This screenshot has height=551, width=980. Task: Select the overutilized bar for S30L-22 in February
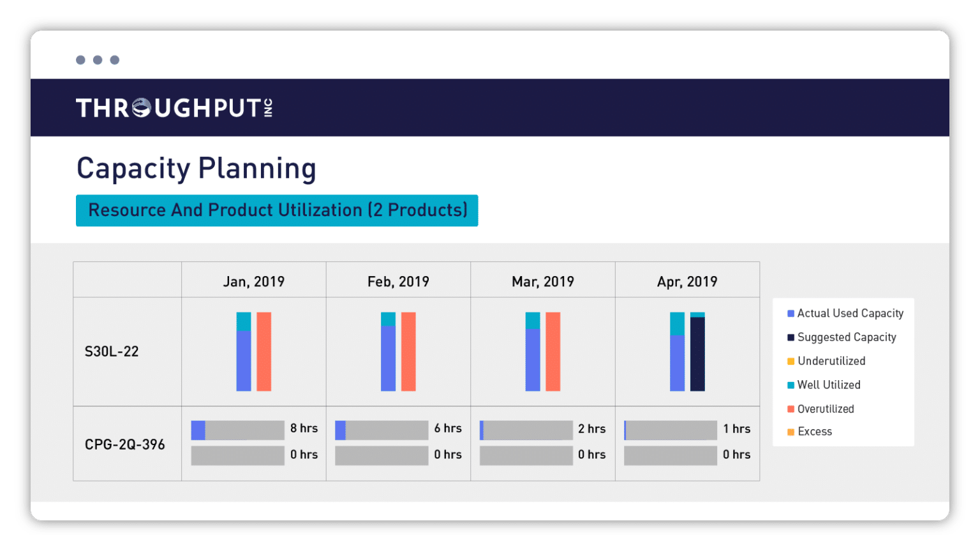[408, 351]
